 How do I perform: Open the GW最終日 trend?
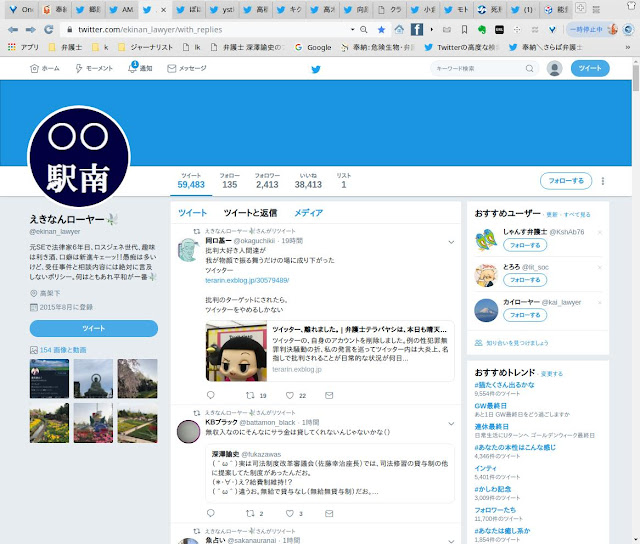tap(490, 406)
